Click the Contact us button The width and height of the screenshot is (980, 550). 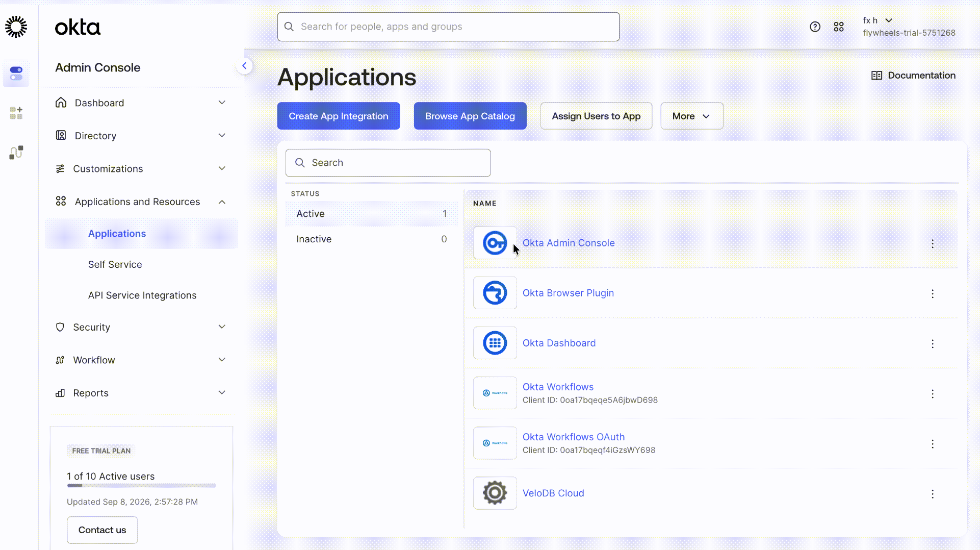[x=102, y=530]
